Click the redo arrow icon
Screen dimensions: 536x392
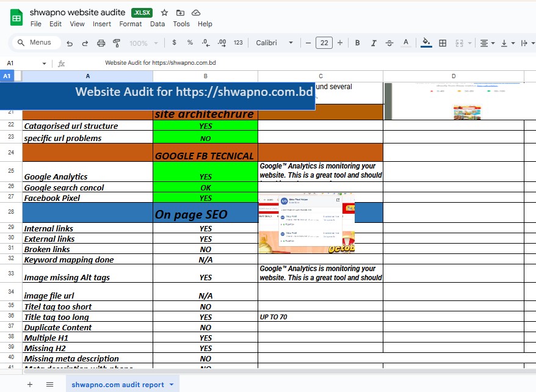85,43
